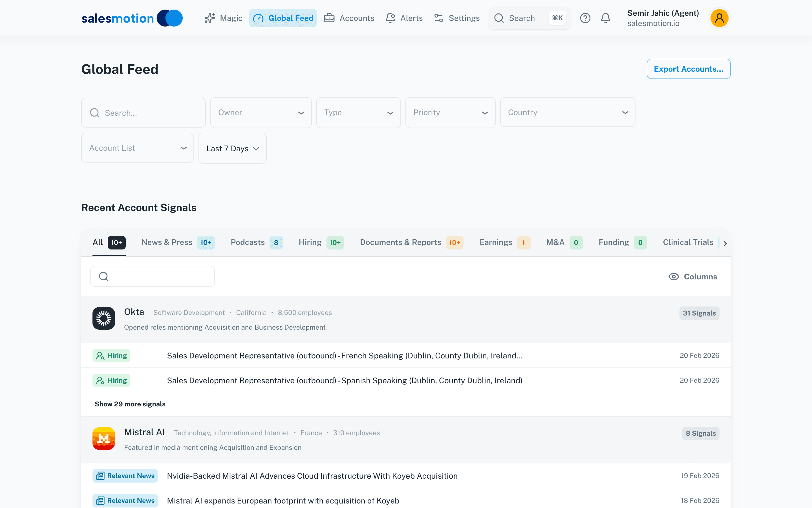Select the All signals tab

(109, 243)
